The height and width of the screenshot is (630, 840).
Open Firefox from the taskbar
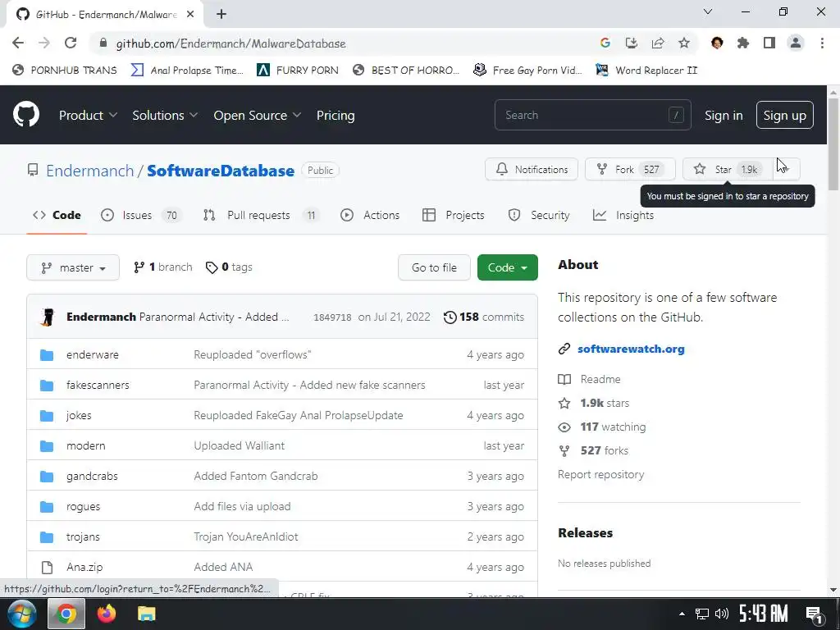[x=106, y=614]
